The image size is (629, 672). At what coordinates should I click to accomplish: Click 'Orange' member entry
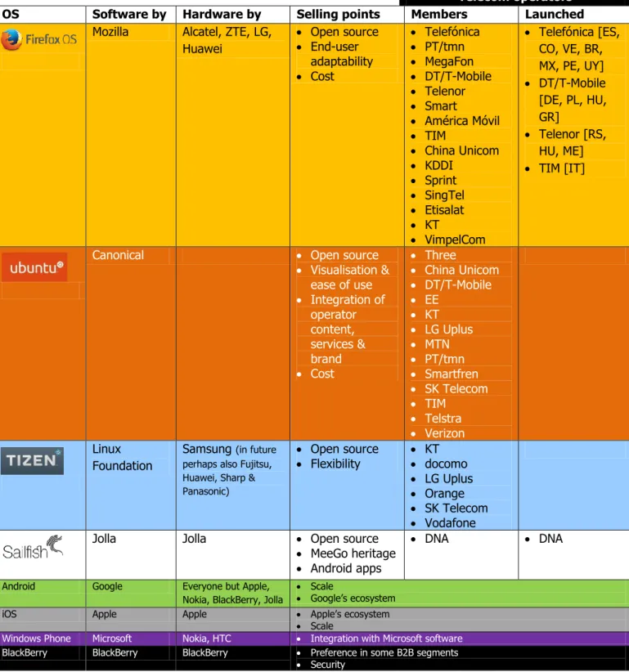[x=444, y=494]
